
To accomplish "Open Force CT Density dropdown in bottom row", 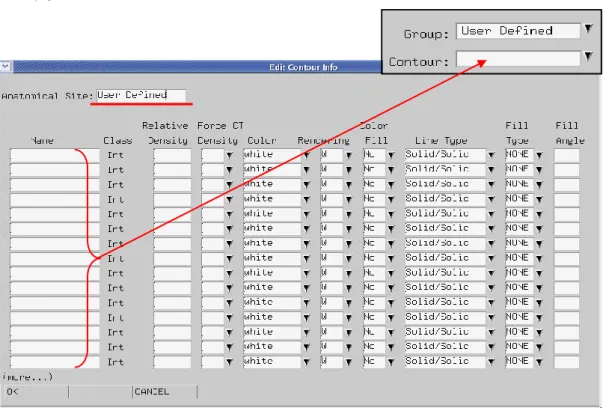I will [x=229, y=362].
